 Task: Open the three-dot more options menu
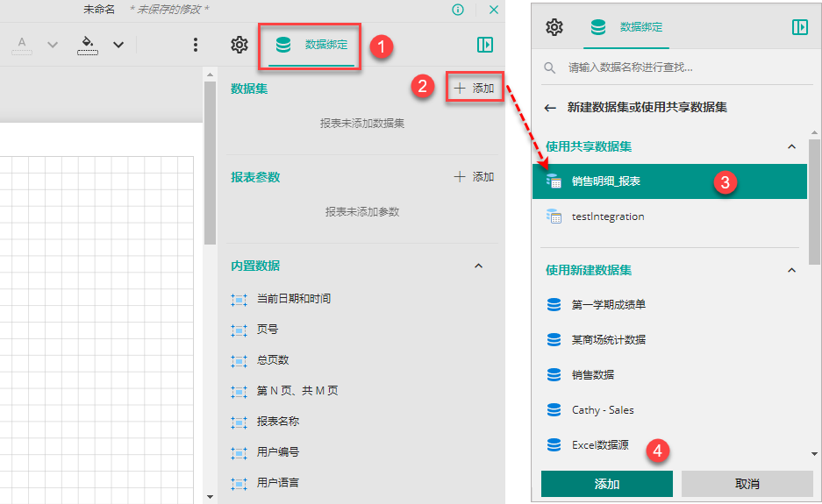tap(196, 45)
